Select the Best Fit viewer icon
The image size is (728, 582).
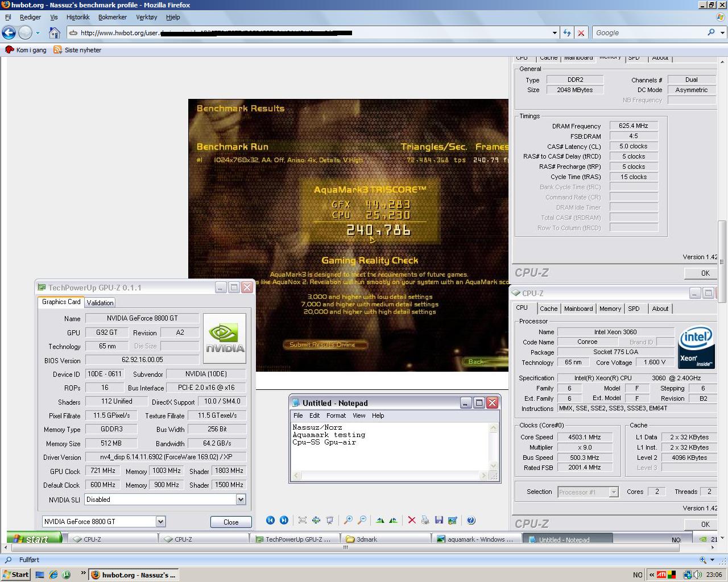pos(303,520)
